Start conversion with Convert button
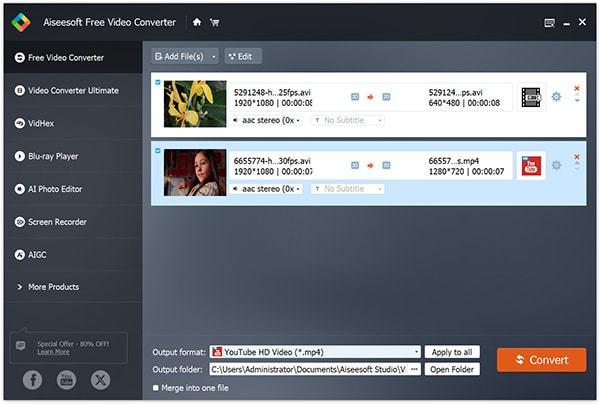The width and height of the screenshot is (600, 404). [541, 360]
